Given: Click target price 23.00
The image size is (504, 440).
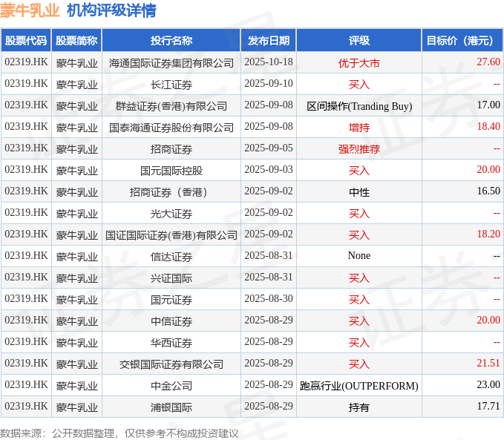Looking at the screenshot, I should 488,384.
